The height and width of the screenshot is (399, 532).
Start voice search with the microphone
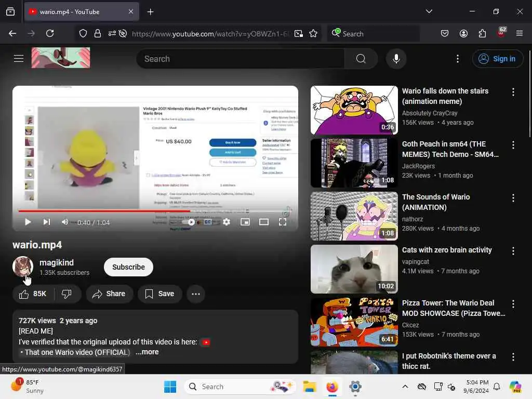coord(396,59)
